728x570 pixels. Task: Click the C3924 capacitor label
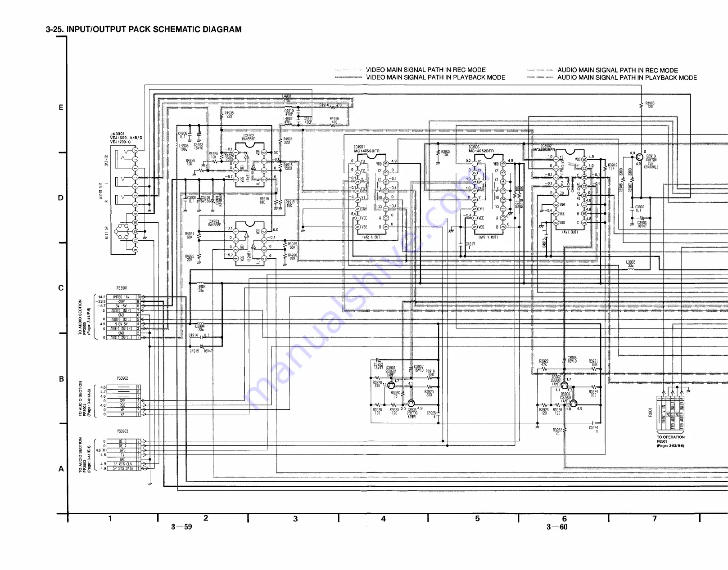594,430
